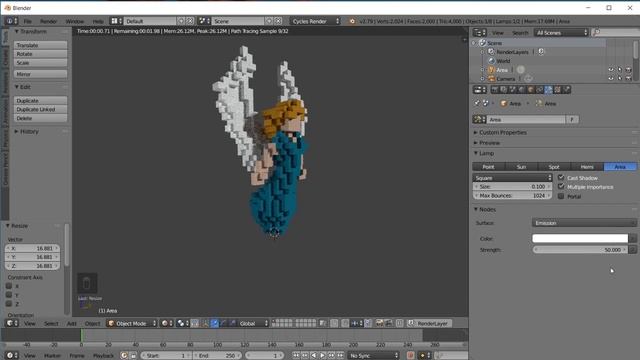
Task: Open the Render properties tab icon
Action: tap(495, 90)
